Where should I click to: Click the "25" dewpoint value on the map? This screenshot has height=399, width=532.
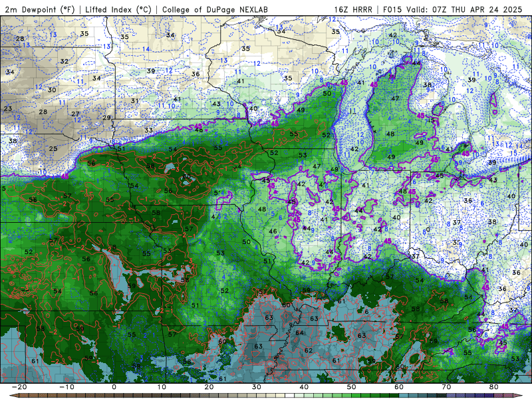(53, 148)
